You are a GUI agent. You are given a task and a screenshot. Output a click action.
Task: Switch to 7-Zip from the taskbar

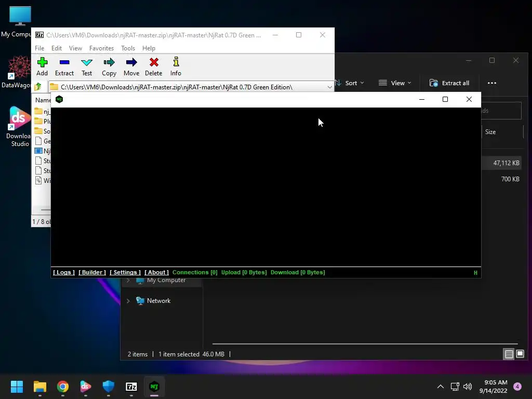point(131,387)
